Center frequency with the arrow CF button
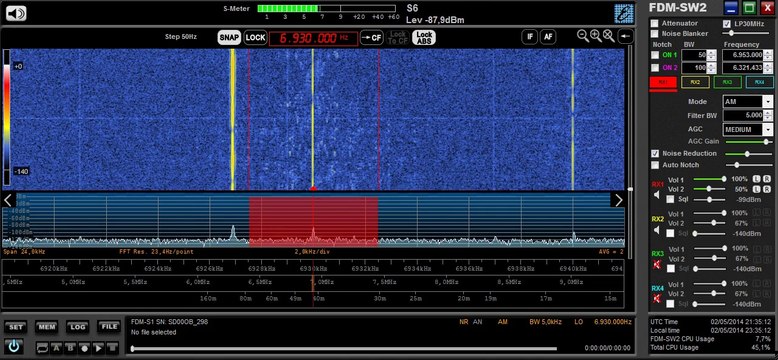The image size is (778, 360). click(x=372, y=37)
